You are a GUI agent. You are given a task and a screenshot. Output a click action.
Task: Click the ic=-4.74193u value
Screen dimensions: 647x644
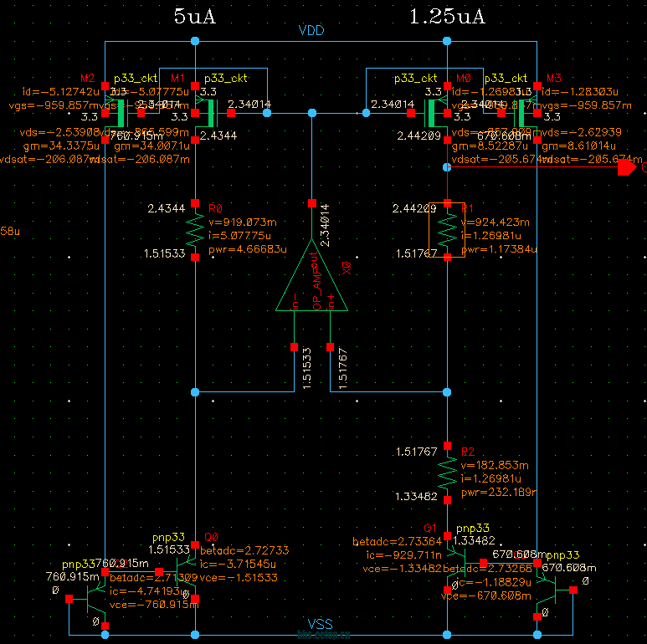[147, 591]
